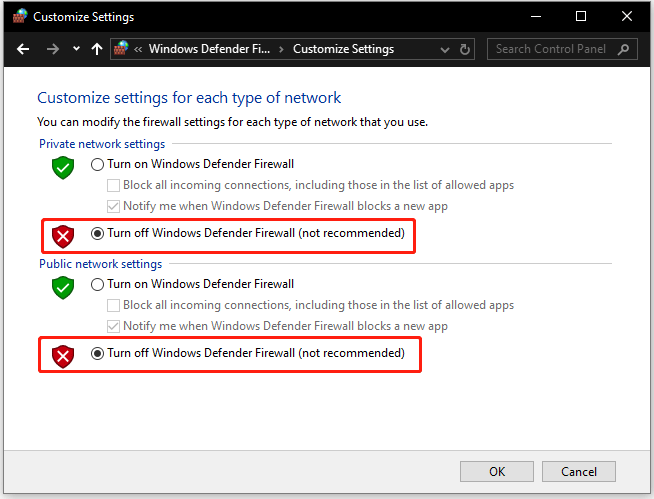The image size is (654, 499).
Task: Click the Up one level arrow
Action: (x=97, y=49)
